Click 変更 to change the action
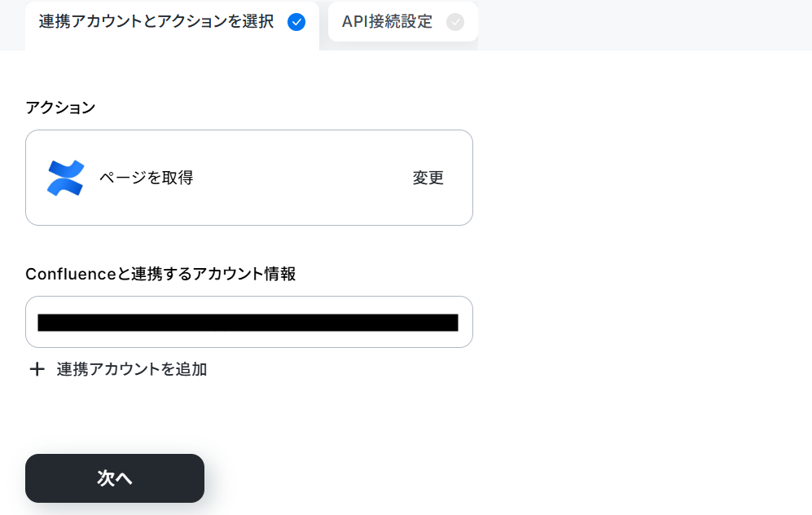Viewport: 812px width, 515px height. click(428, 178)
